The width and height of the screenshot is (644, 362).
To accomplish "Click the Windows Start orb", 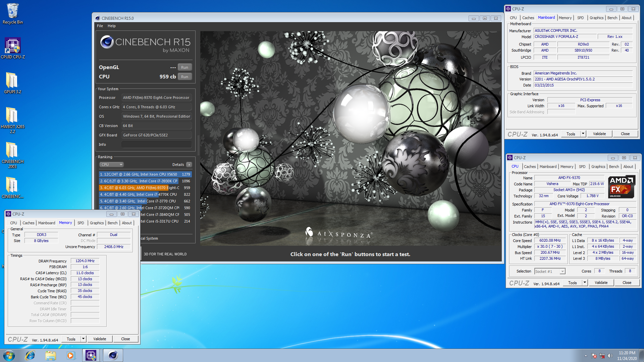I will [9, 355].
